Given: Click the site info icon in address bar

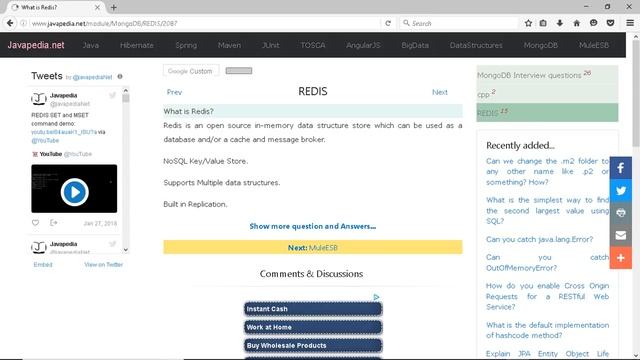Looking at the screenshot, I should click(23, 23).
